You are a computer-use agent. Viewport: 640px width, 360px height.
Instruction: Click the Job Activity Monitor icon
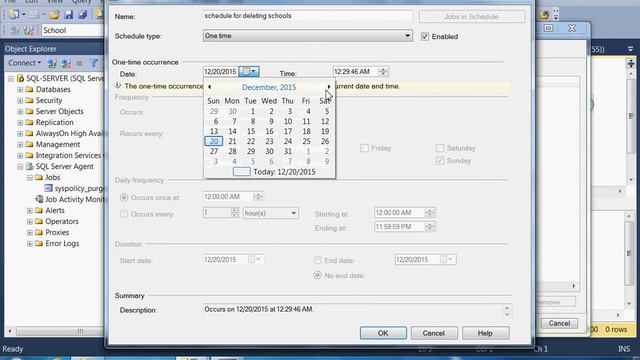39,199
